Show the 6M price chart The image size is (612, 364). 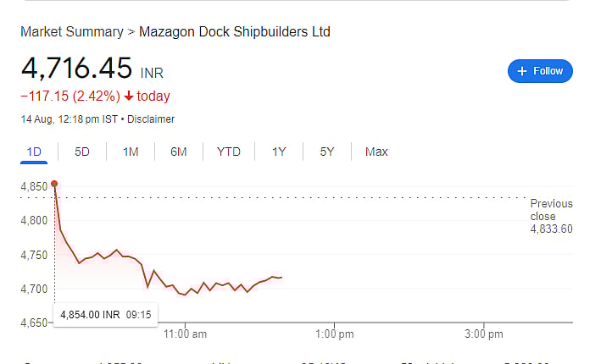point(178,152)
